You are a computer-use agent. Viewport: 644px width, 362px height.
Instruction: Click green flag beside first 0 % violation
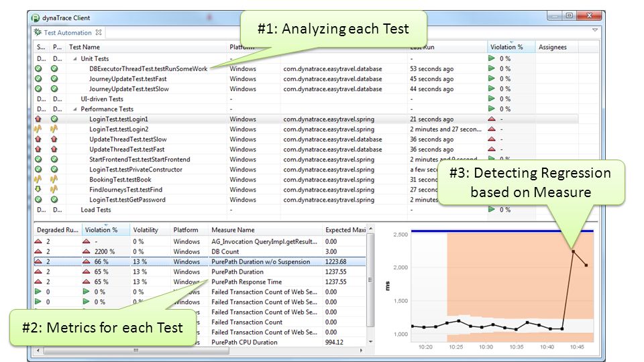(x=87, y=292)
